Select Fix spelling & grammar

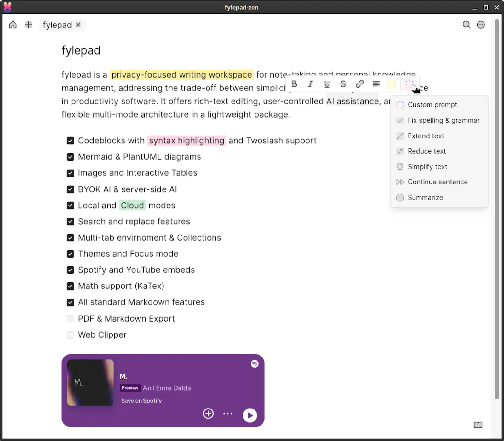[439, 120]
